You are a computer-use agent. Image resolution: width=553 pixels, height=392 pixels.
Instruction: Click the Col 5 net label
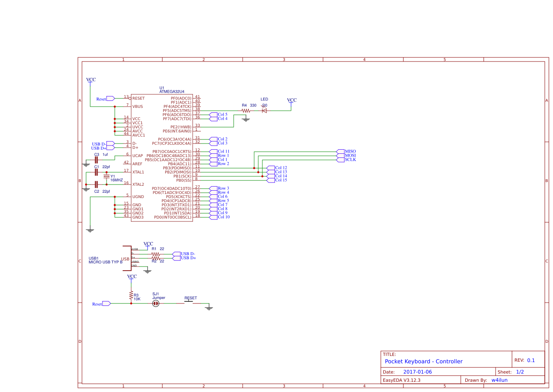[223, 114]
